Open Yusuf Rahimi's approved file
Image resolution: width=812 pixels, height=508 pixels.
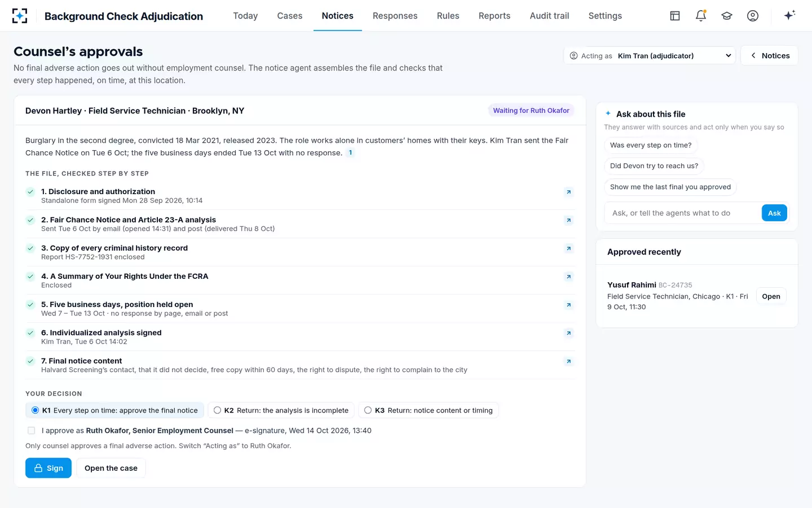pyautogui.click(x=771, y=296)
